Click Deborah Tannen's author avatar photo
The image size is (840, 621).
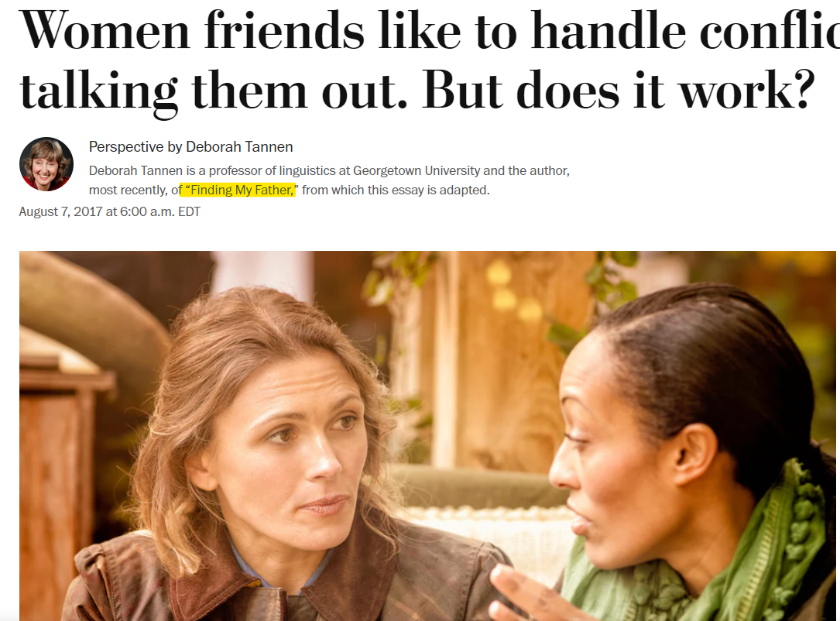pos(46,164)
